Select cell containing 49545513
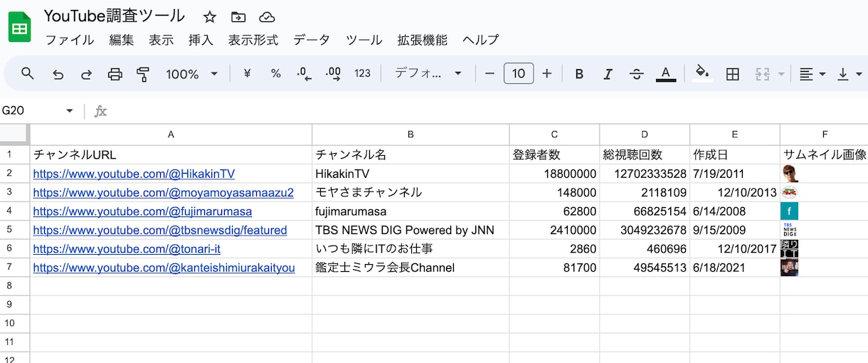Screen dimensions: 868x363 point(645,268)
